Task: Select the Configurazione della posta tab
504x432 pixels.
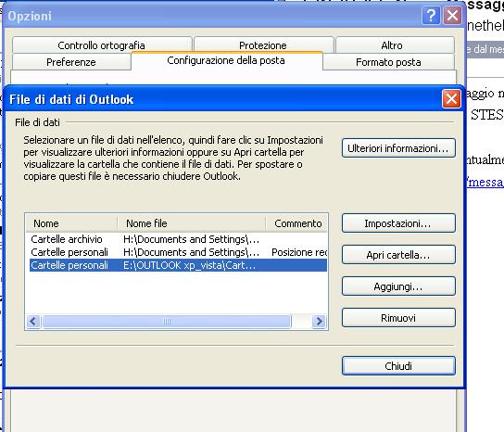Action: click(226, 60)
